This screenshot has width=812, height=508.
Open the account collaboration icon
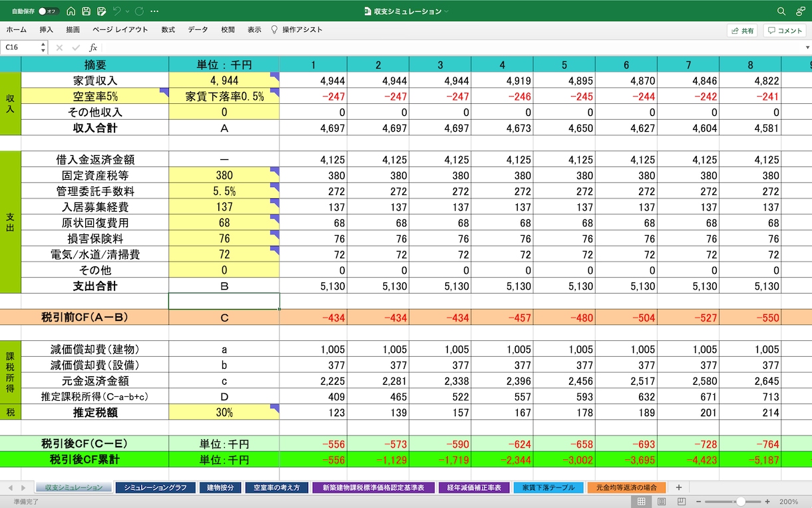pos(800,11)
